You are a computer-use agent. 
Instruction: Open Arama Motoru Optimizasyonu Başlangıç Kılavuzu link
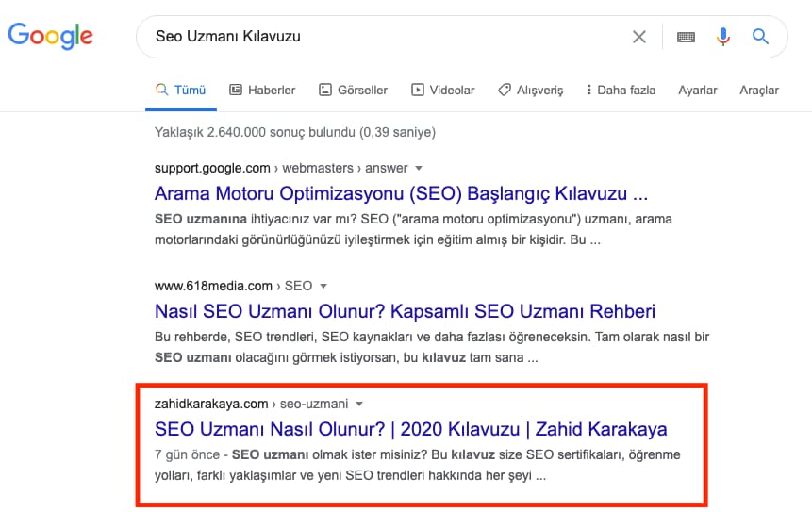(x=402, y=193)
